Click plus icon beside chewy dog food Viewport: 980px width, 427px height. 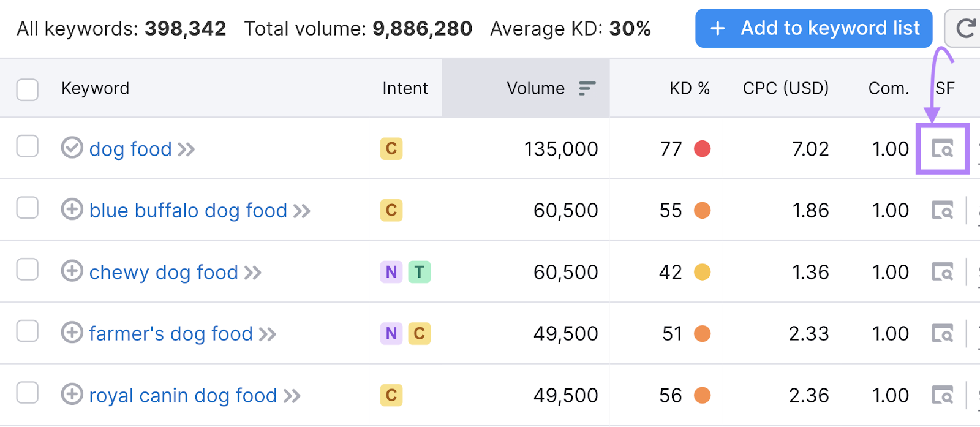(72, 271)
